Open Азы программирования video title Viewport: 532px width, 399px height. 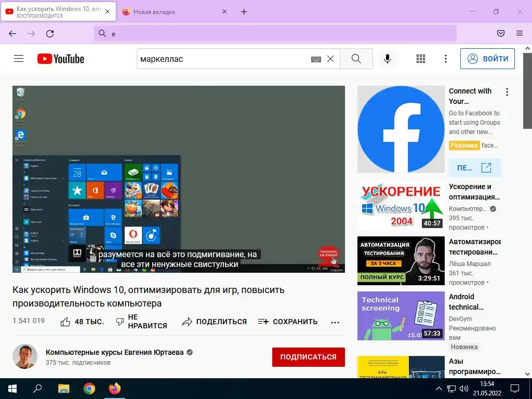point(475,366)
